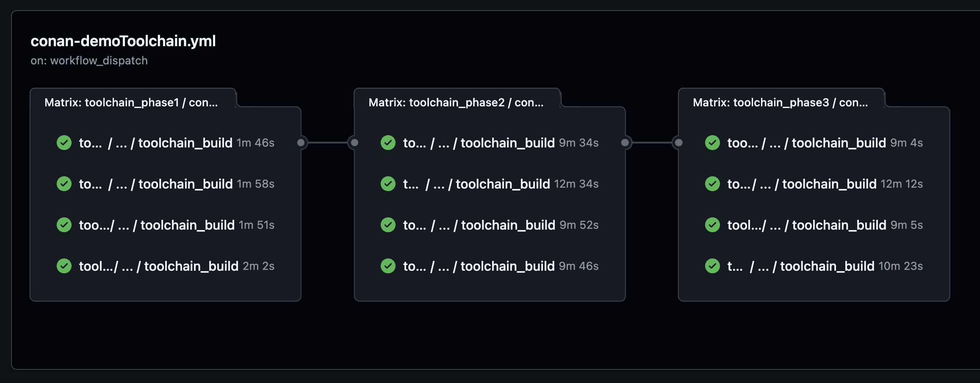Click phase3 input connector dot

tap(679, 143)
